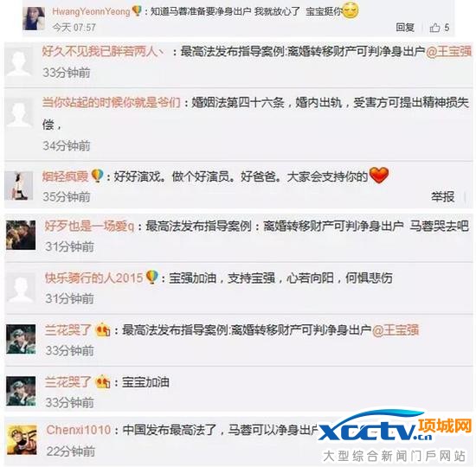Open the Chenxi1010 username link

(79, 430)
